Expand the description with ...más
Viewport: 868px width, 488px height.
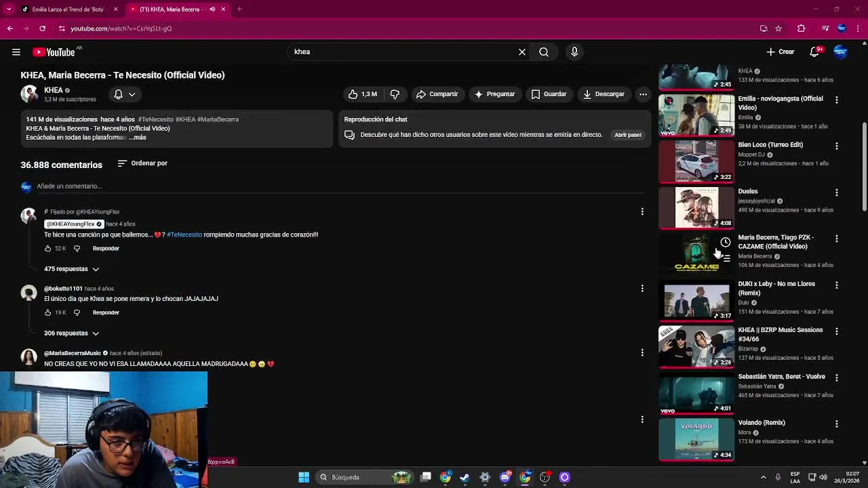138,138
